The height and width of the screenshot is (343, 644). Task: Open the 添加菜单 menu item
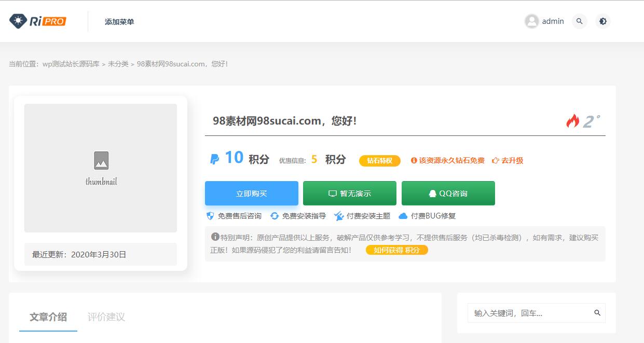[x=119, y=21]
